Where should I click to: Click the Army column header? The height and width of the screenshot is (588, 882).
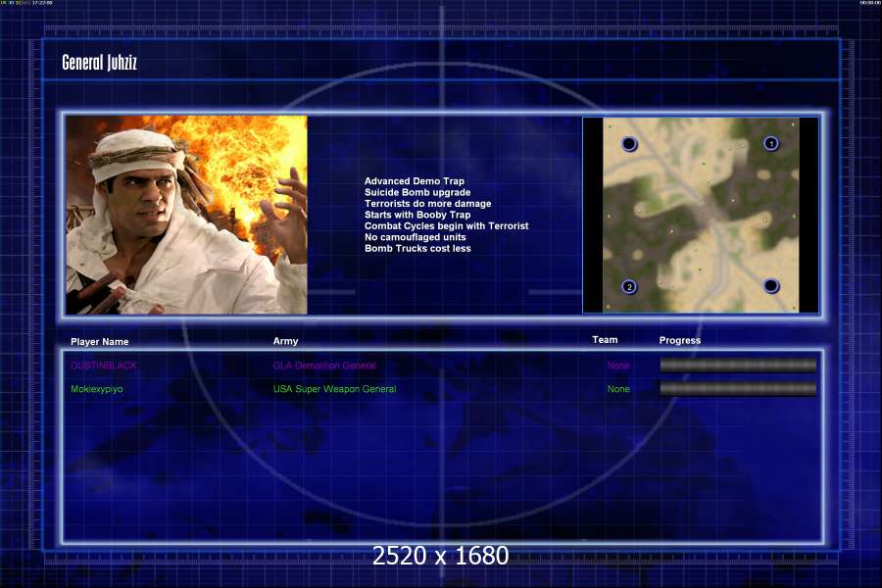pyautogui.click(x=286, y=341)
